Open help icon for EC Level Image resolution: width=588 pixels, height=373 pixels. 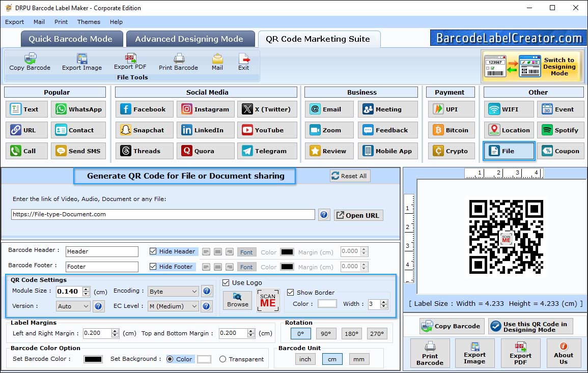(x=206, y=306)
